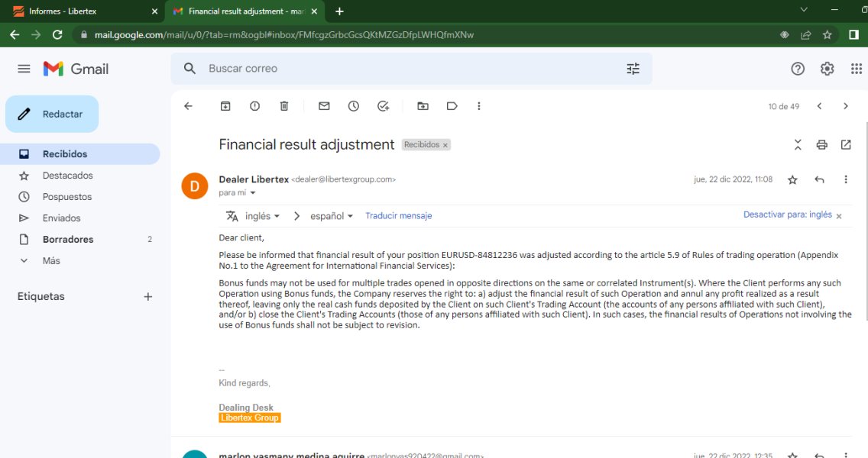The height and width of the screenshot is (458, 868).
Task: Archive this Financial result adjustment email
Action: click(x=225, y=106)
